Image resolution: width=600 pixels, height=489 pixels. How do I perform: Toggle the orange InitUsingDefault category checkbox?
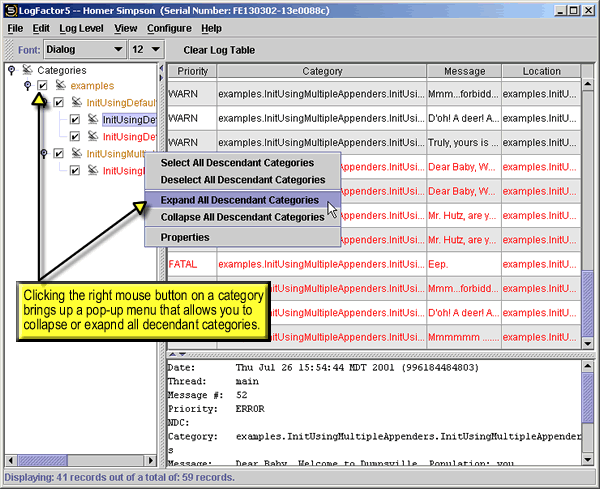coord(59,103)
